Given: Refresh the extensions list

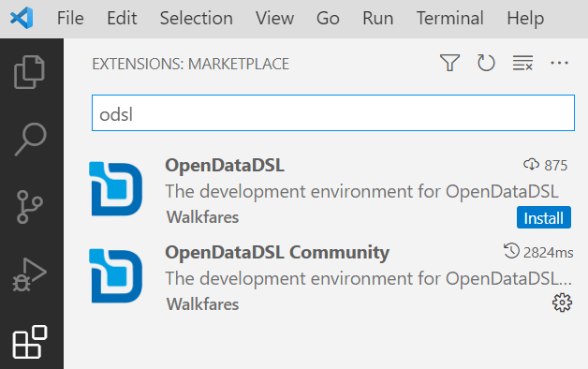Looking at the screenshot, I should click(486, 63).
